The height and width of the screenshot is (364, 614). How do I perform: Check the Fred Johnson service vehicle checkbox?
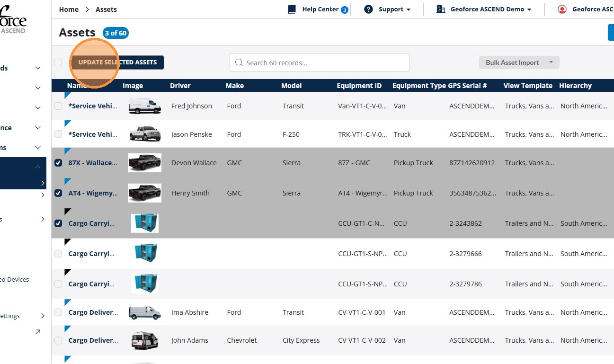tap(58, 106)
